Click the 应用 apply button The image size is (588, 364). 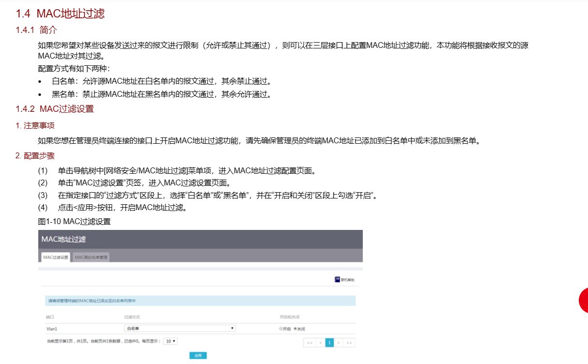[x=198, y=355]
